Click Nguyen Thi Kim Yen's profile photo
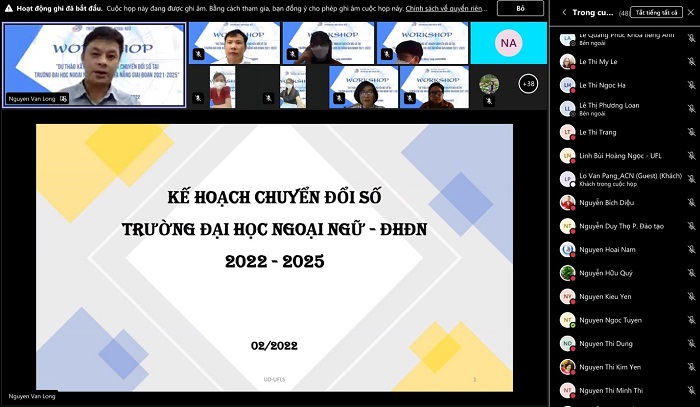 (x=567, y=367)
